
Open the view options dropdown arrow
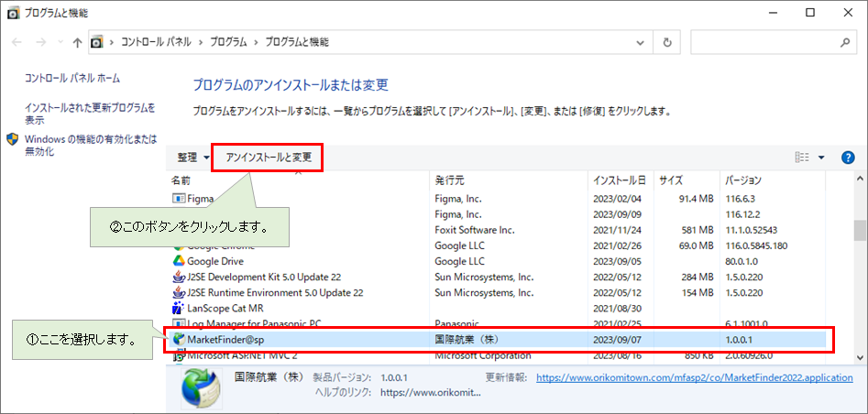821,158
